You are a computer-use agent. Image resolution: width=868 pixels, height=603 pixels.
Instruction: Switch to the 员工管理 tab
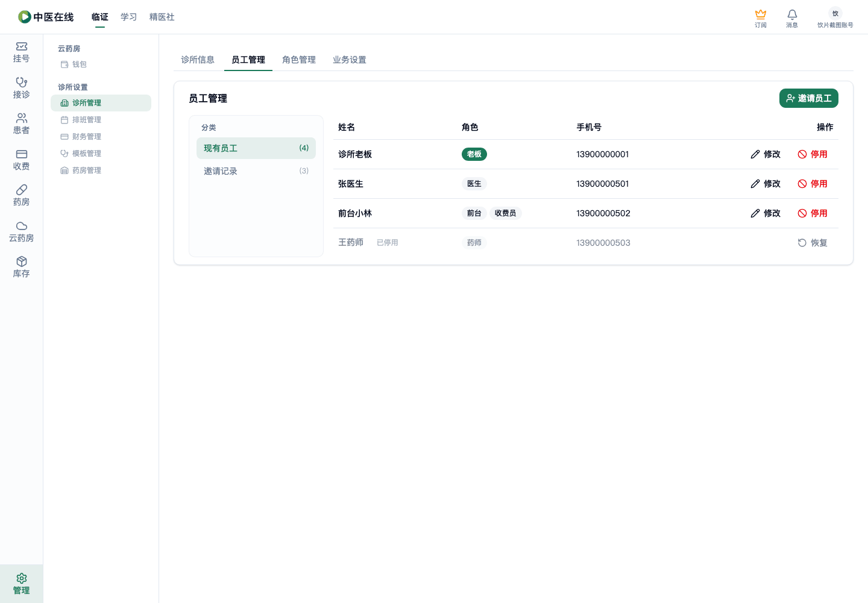[248, 60]
